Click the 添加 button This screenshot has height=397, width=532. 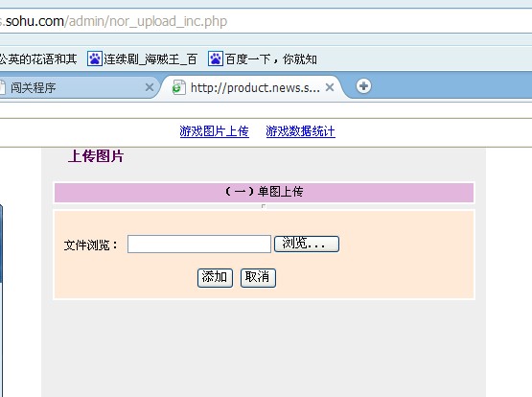coord(215,278)
